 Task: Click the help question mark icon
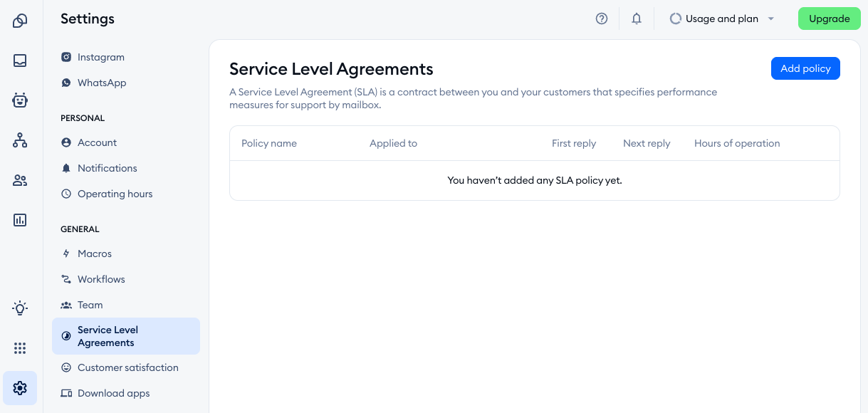tap(602, 19)
